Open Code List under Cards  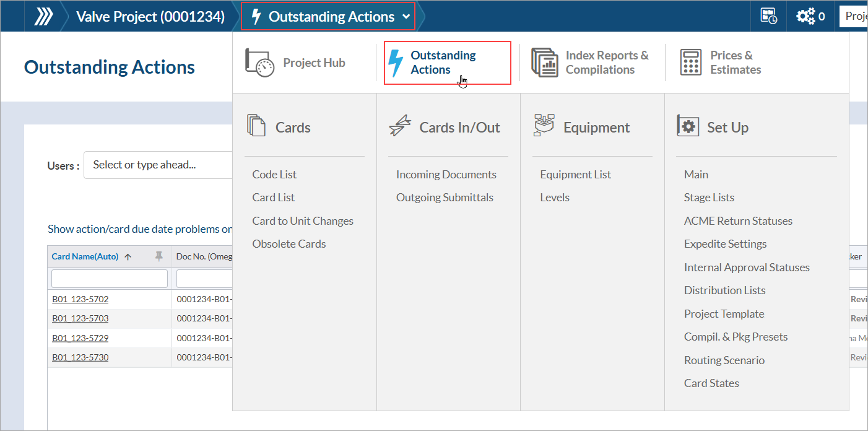(x=274, y=175)
